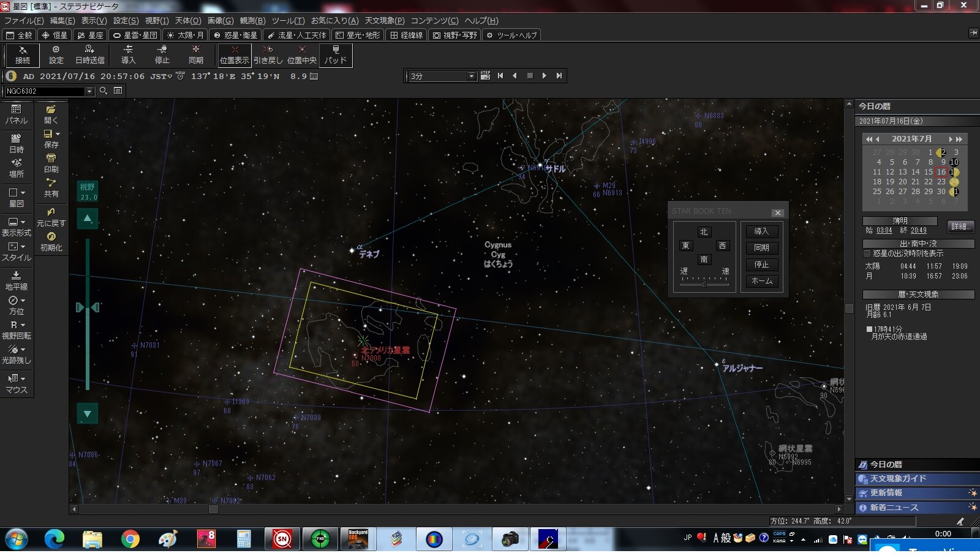Open the ツール(T) menu
Viewport: 980px width, 556px height.
288,20
